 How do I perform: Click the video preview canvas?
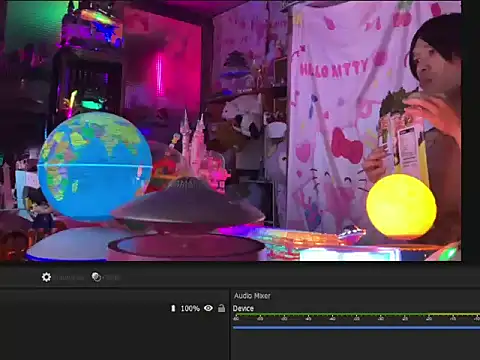pyautogui.click(x=231, y=131)
